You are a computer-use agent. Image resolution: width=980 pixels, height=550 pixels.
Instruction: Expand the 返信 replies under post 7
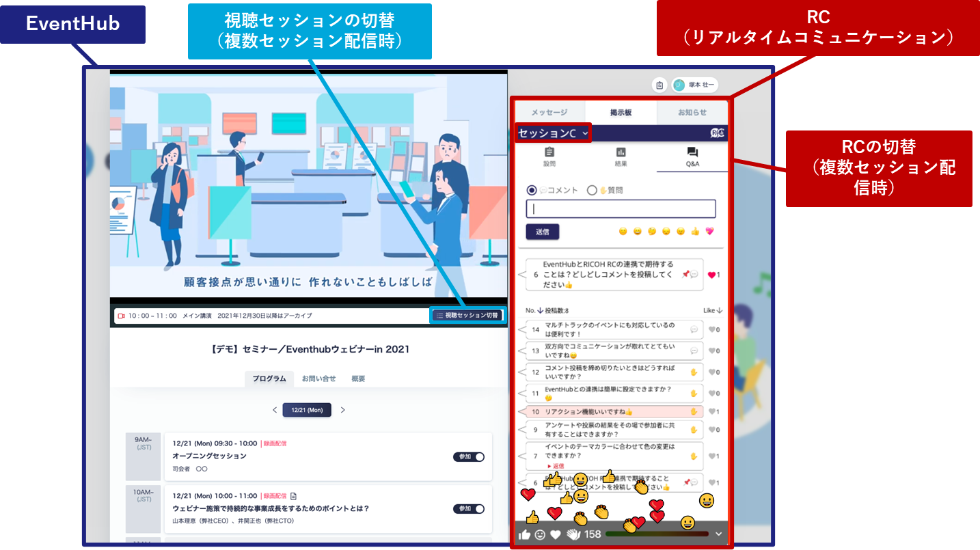tap(555, 466)
